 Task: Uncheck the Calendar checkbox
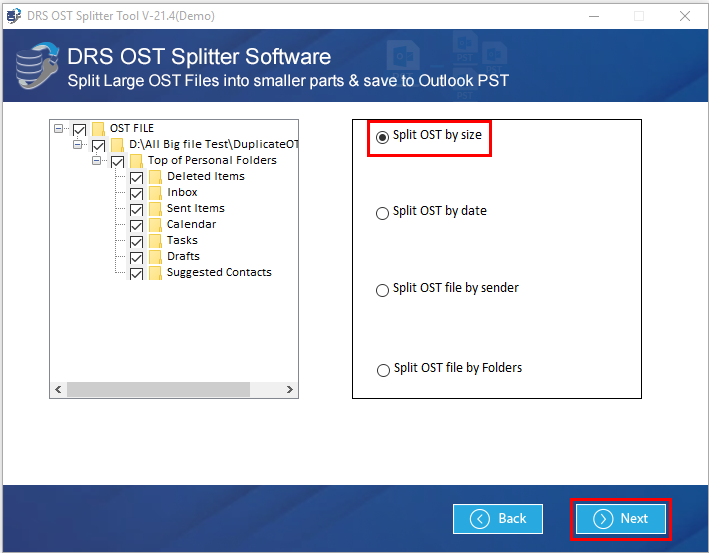pyautogui.click(x=136, y=225)
